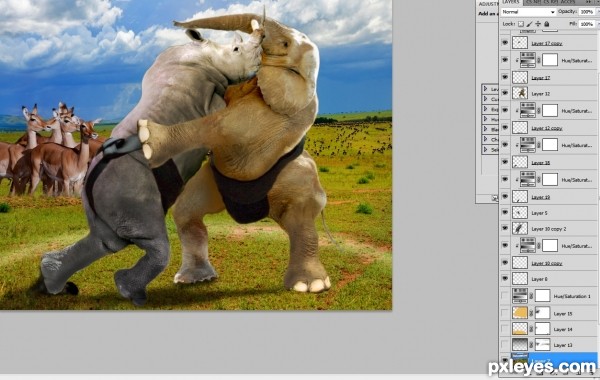The width and height of the screenshot is (600, 380).
Task: Show the hidden Hue/Saturation 1 layer
Action: pos(505,296)
